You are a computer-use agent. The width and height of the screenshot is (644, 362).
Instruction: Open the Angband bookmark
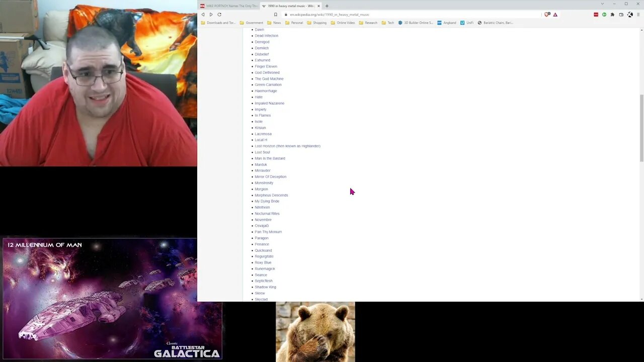pos(447,23)
